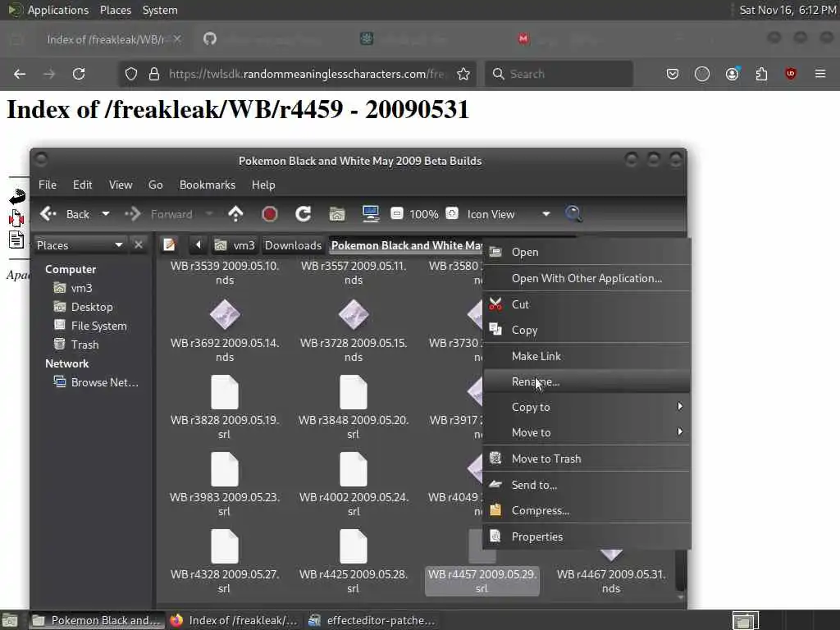840x630 pixels.
Task: Open the Home folder icon in toolbar
Action: (x=337, y=214)
